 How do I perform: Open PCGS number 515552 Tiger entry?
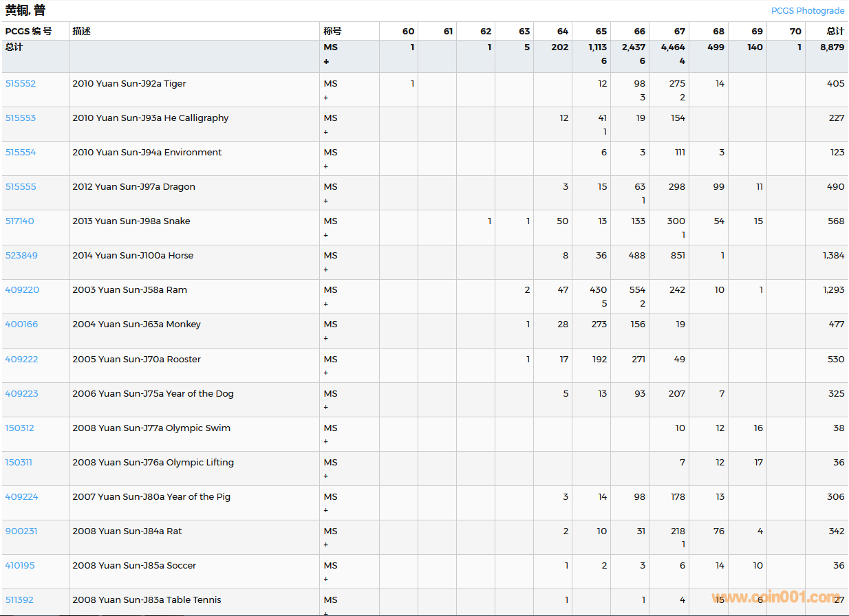tap(21, 84)
